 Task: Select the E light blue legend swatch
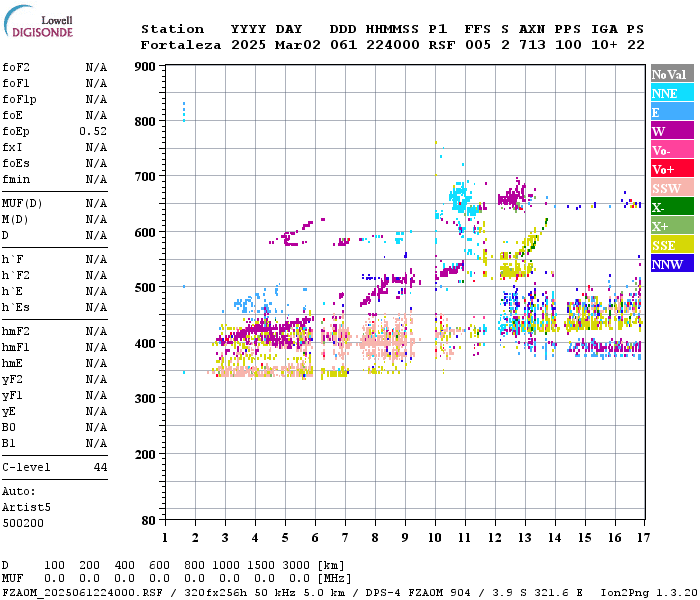tap(672, 112)
